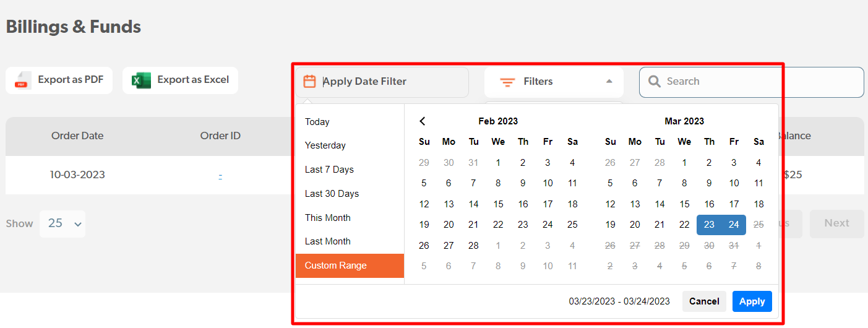Expand the Filters dropdown
Image resolution: width=868 pixels, height=328 pixels.
click(553, 82)
